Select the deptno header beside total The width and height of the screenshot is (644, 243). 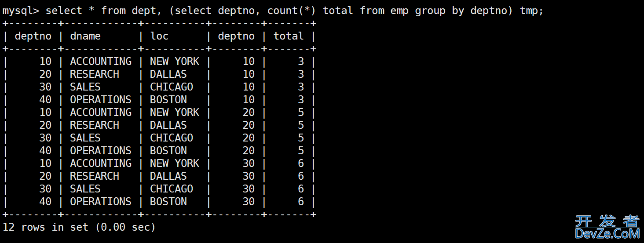[236, 36]
